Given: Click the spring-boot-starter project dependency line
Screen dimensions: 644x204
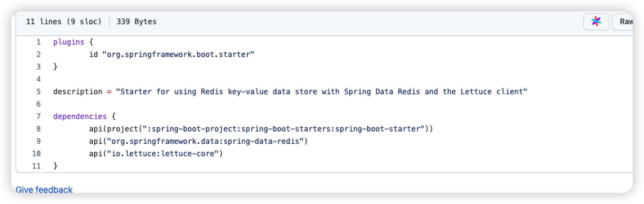Looking at the screenshot, I should click(x=261, y=129).
